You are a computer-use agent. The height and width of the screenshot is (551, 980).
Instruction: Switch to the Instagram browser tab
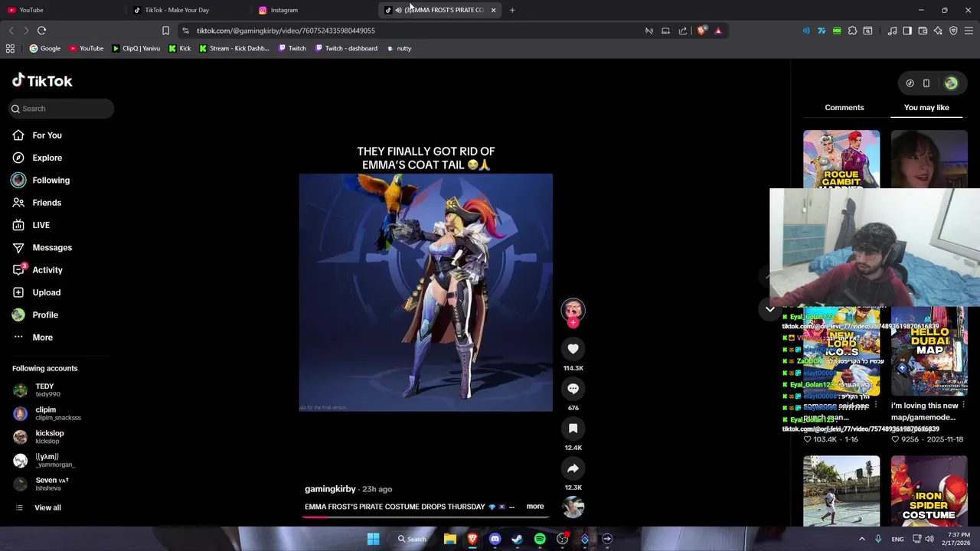[314, 10]
